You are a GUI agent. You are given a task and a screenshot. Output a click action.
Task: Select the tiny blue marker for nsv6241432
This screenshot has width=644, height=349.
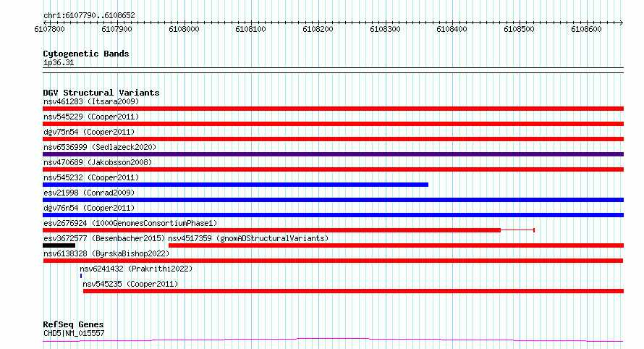point(81,276)
